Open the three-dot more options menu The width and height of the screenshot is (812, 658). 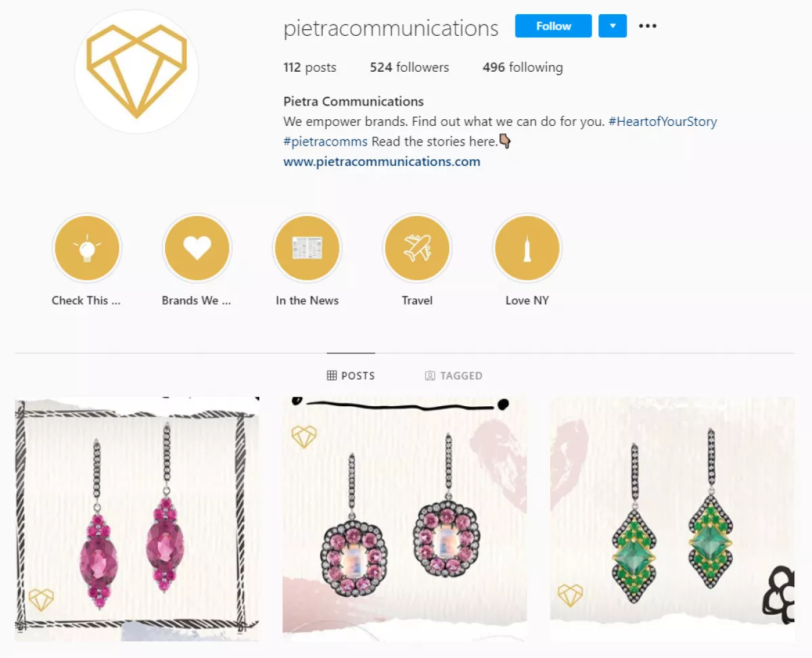tap(648, 26)
